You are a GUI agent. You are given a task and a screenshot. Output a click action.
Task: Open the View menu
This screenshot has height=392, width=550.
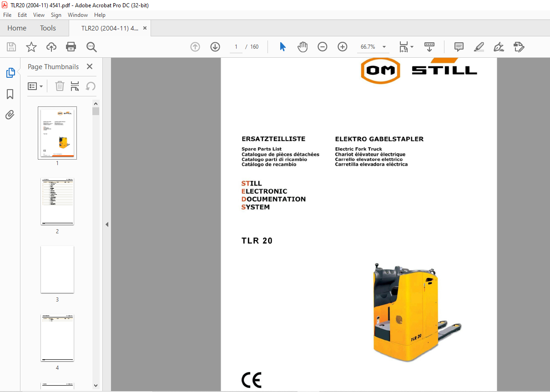[x=39, y=15]
